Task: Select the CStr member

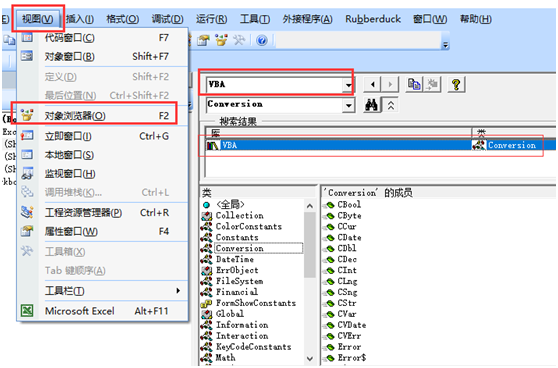Action: click(347, 303)
